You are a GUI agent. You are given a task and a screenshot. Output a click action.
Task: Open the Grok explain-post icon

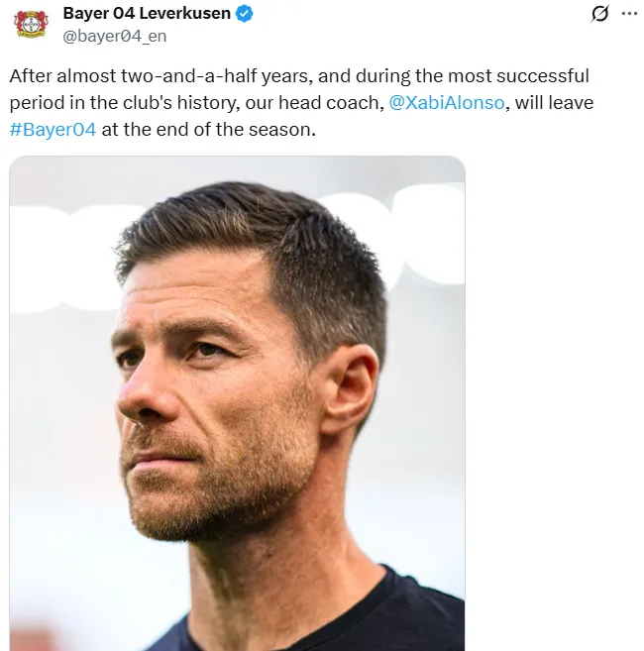point(598,14)
